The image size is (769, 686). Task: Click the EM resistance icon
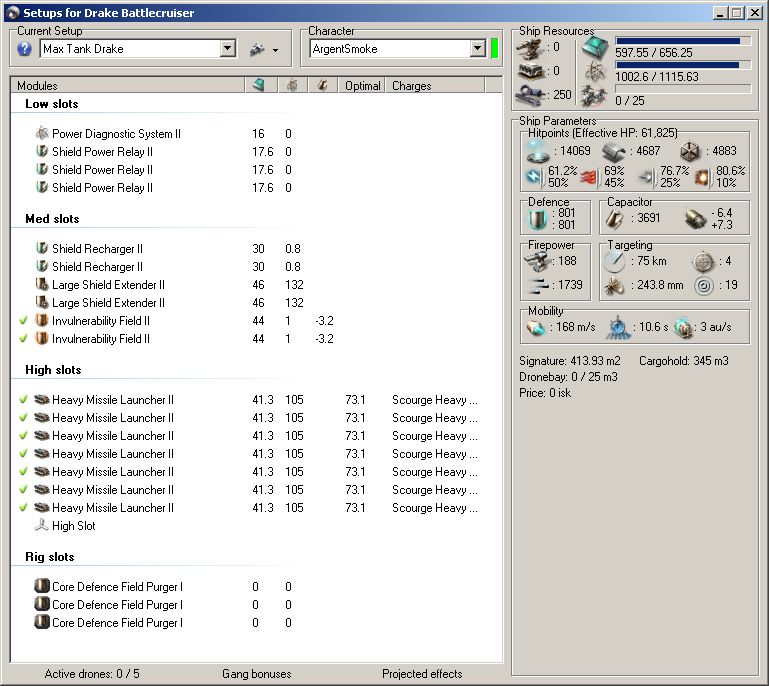click(534, 177)
